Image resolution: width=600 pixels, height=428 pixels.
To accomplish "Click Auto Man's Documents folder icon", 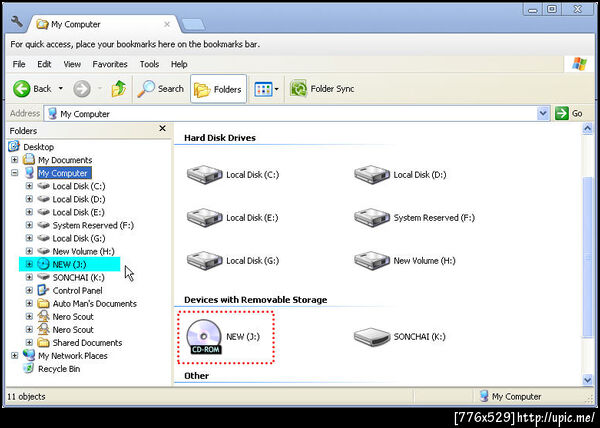I will (43, 303).
